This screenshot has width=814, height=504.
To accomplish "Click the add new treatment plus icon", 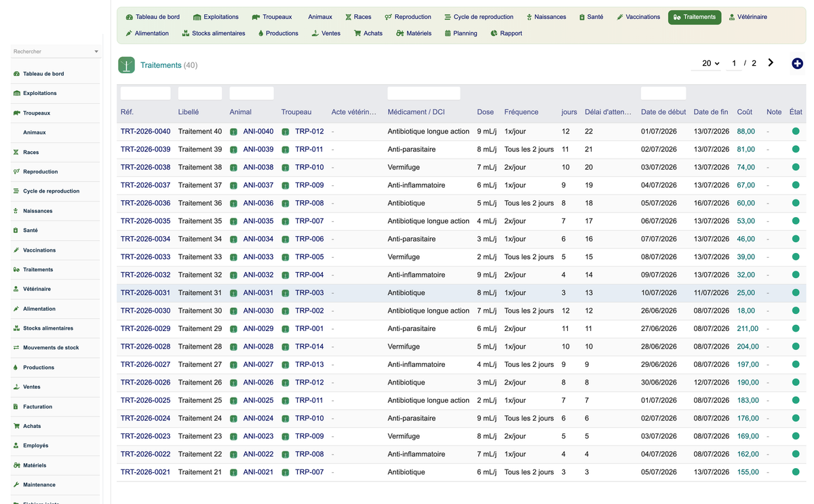I will click(797, 63).
